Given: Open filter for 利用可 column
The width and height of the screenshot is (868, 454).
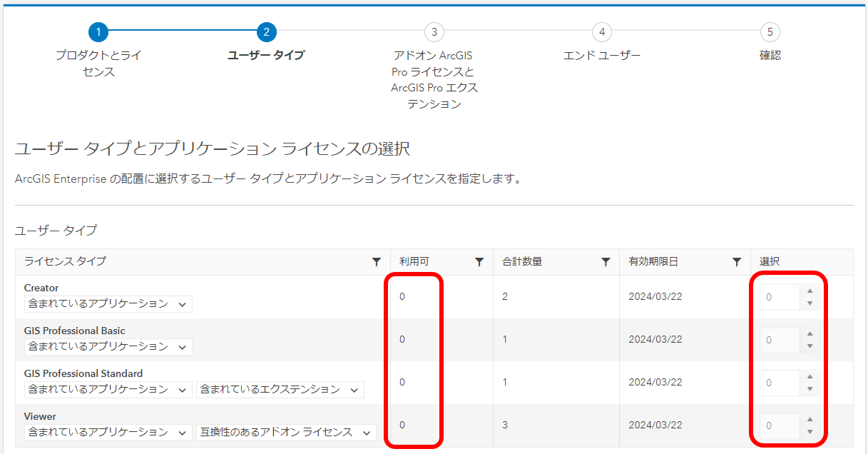Looking at the screenshot, I should 479,262.
